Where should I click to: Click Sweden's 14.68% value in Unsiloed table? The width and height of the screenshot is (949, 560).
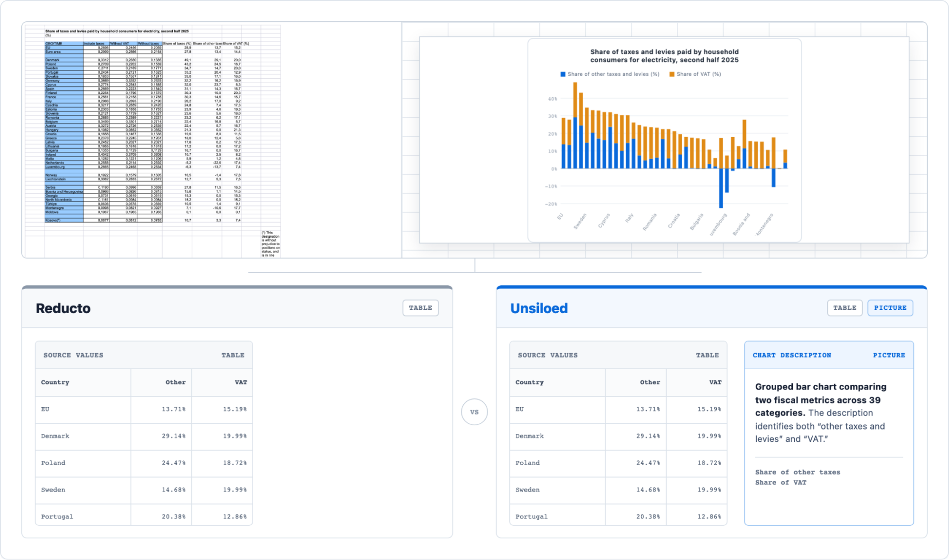(x=648, y=490)
